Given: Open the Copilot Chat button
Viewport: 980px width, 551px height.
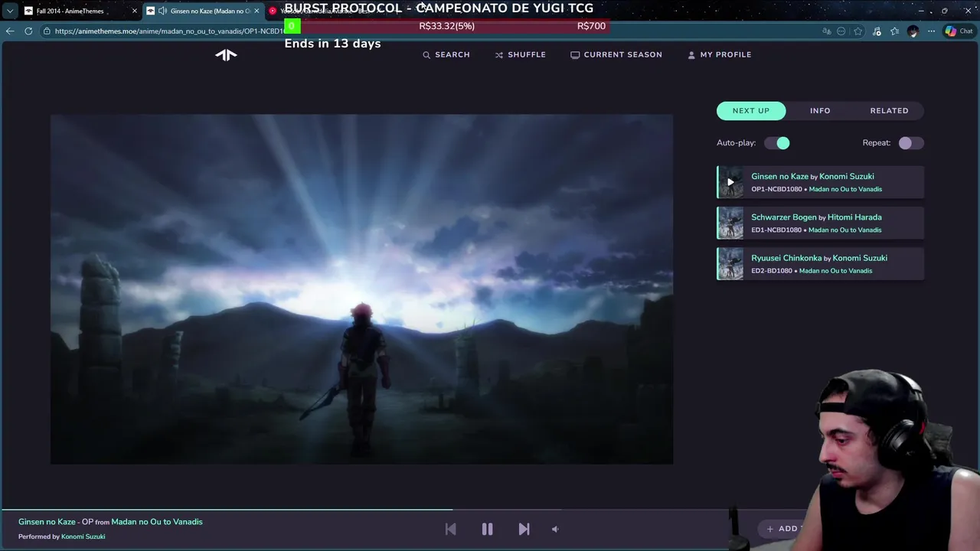Looking at the screenshot, I should 959,31.
